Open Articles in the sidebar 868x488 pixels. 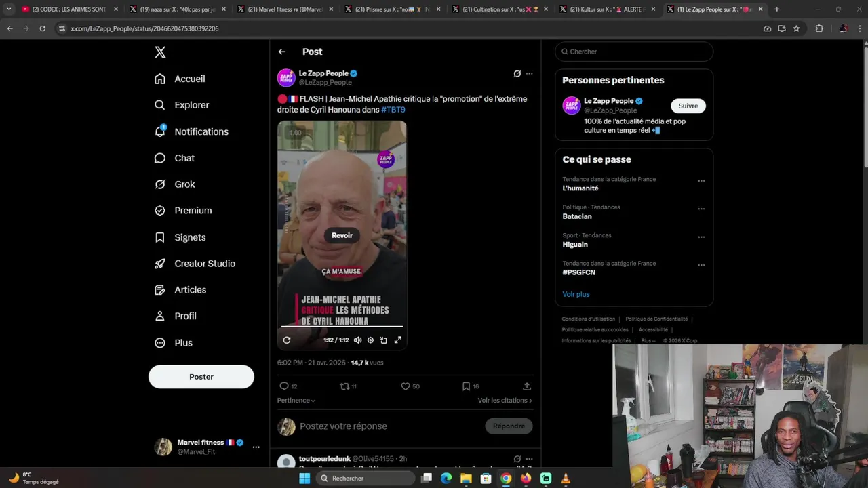click(180, 290)
